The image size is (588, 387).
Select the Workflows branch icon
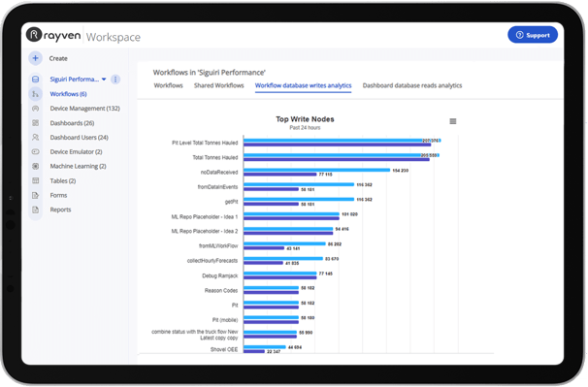pos(35,94)
